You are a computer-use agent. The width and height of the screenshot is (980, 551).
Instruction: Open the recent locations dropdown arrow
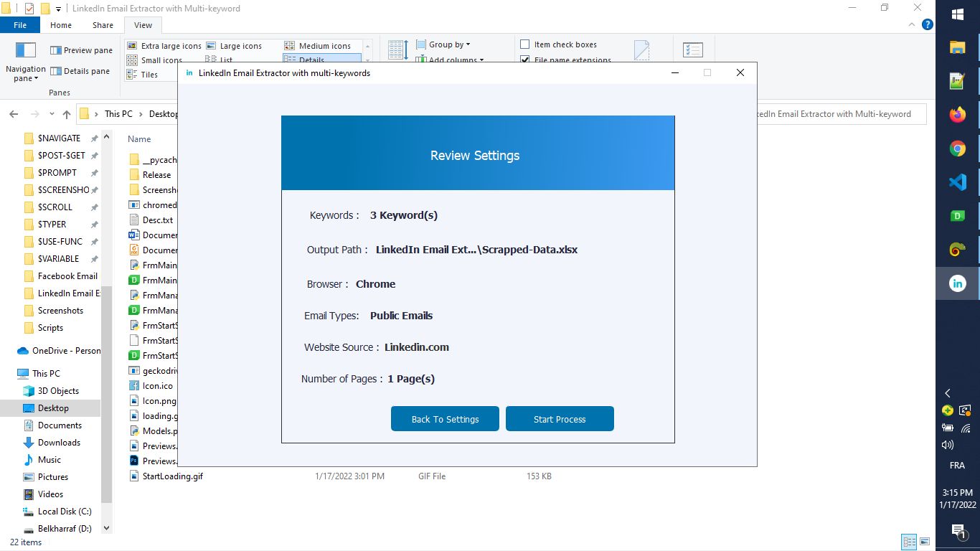click(x=52, y=114)
